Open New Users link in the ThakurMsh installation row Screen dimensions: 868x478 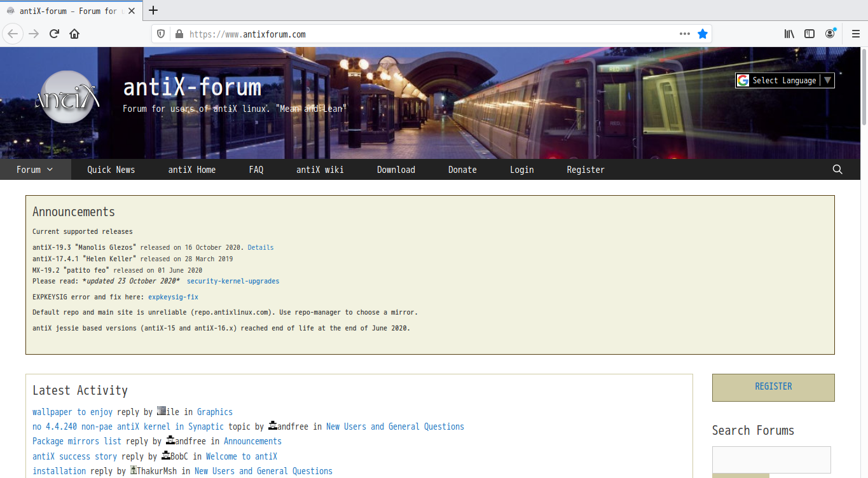[x=263, y=471]
